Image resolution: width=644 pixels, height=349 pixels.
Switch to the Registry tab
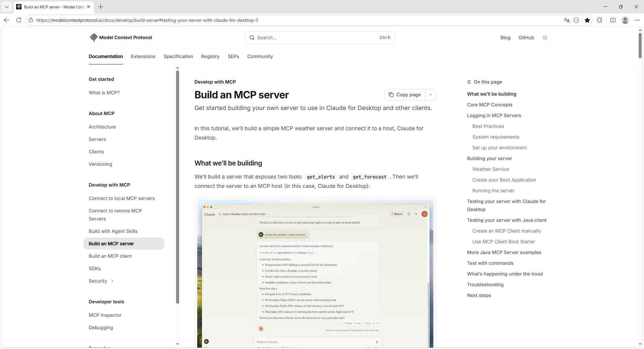[210, 56]
